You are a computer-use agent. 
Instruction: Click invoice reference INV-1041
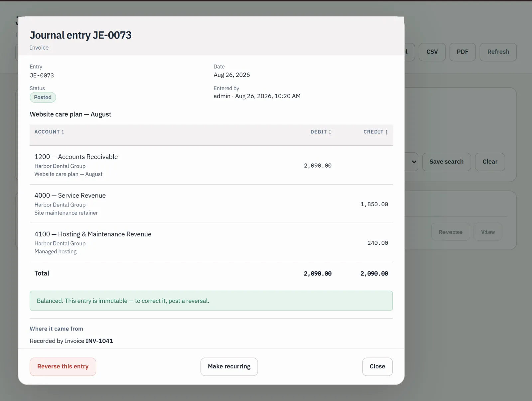pos(99,341)
